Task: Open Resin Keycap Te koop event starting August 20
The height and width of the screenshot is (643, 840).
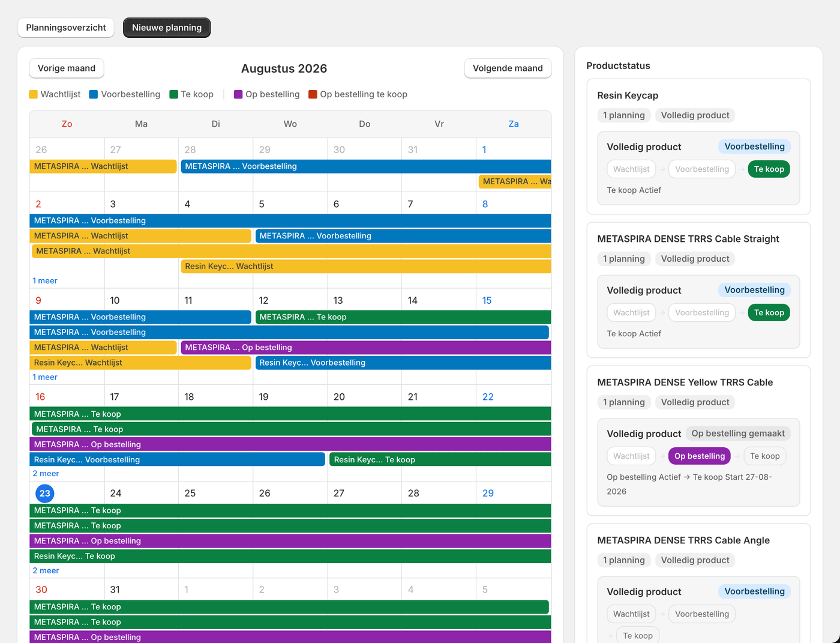Action: [440, 460]
